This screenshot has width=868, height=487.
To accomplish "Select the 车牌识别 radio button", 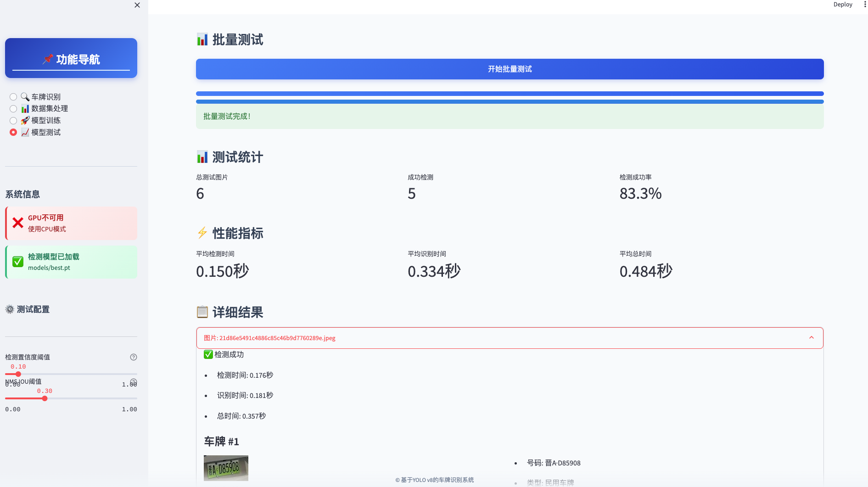I will point(13,97).
